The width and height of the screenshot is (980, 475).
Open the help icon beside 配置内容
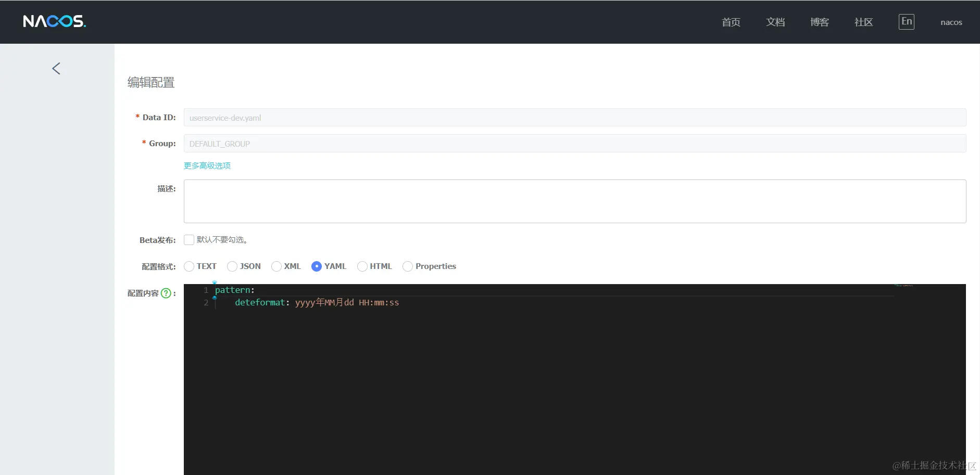[x=166, y=293]
